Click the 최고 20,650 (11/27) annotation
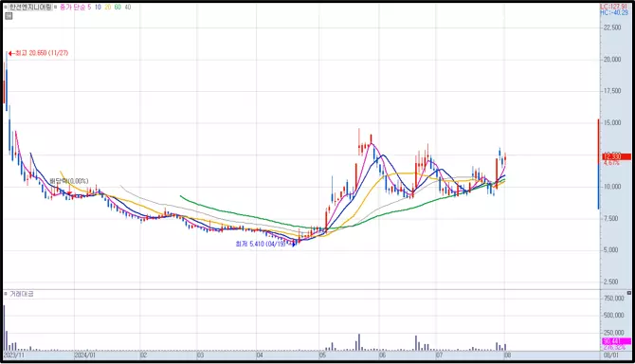 tap(42, 53)
